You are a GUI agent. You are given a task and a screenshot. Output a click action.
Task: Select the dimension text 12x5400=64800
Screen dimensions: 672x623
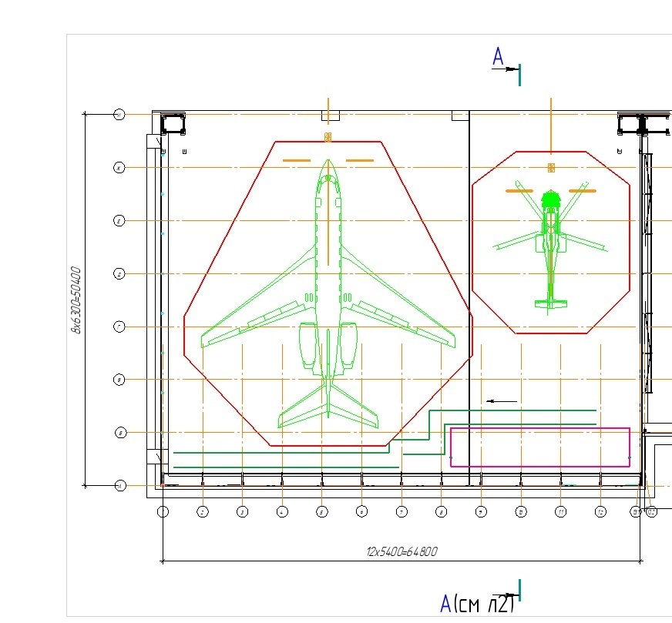coord(402,551)
